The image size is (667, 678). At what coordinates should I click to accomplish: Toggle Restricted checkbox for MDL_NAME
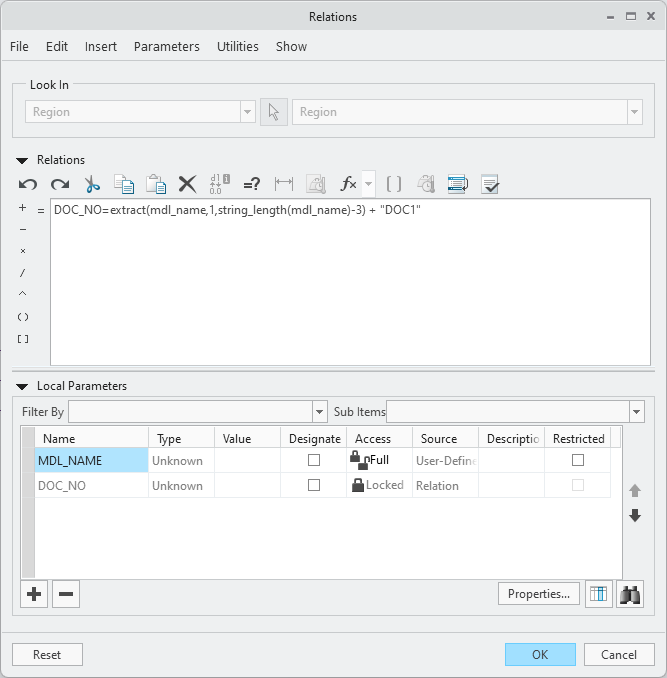coord(577,460)
